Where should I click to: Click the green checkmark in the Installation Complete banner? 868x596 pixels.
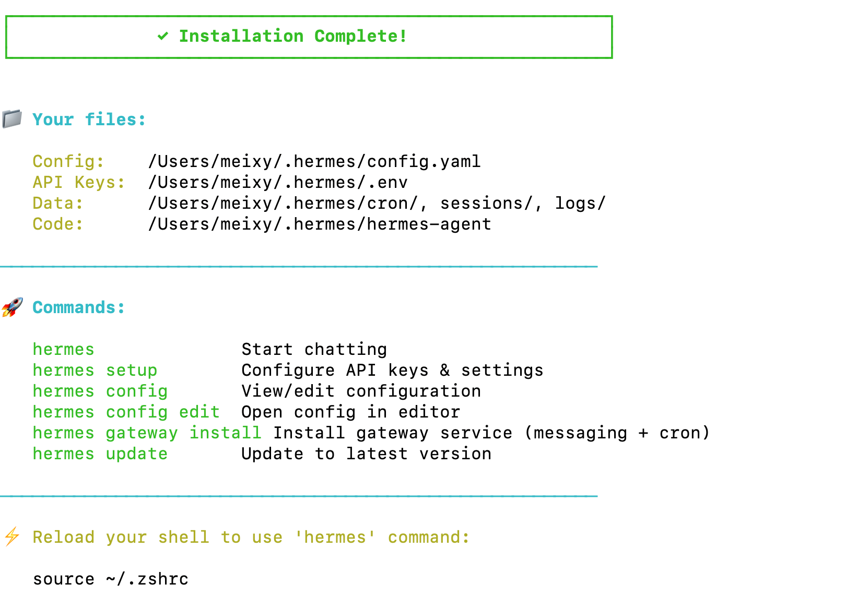point(163,36)
